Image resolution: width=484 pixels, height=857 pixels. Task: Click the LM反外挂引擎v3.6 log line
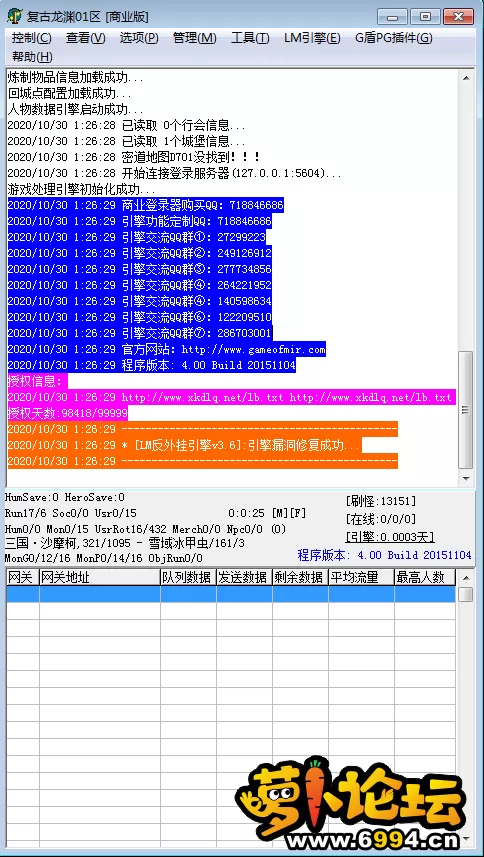(x=185, y=445)
